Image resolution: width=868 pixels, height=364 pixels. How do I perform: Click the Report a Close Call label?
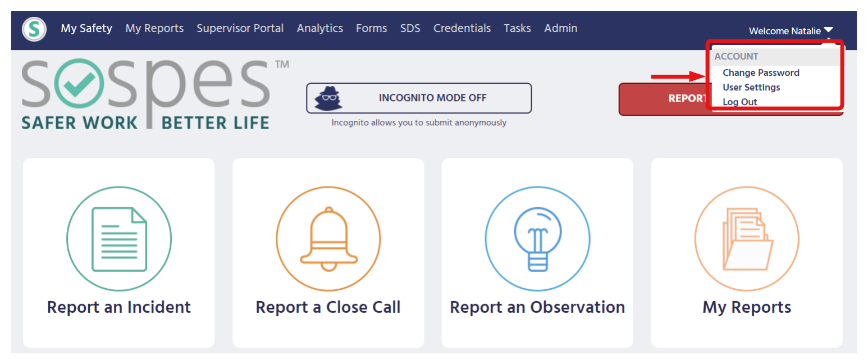point(328,307)
